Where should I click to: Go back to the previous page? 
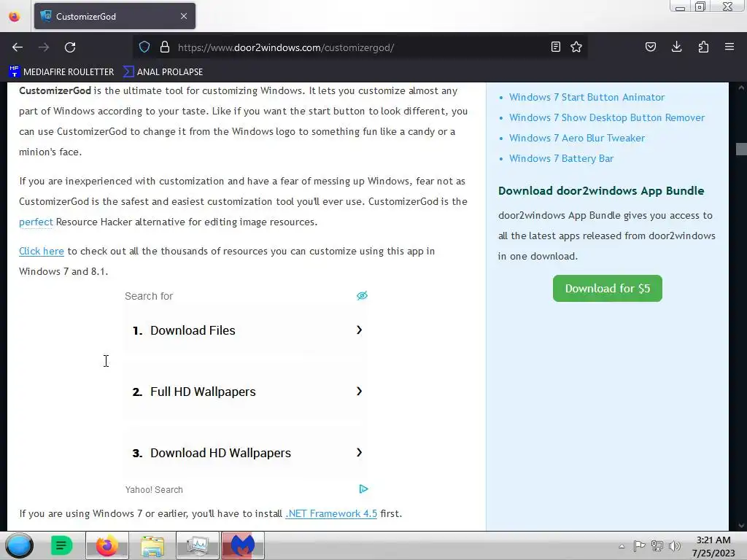pyautogui.click(x=18, y=47)
